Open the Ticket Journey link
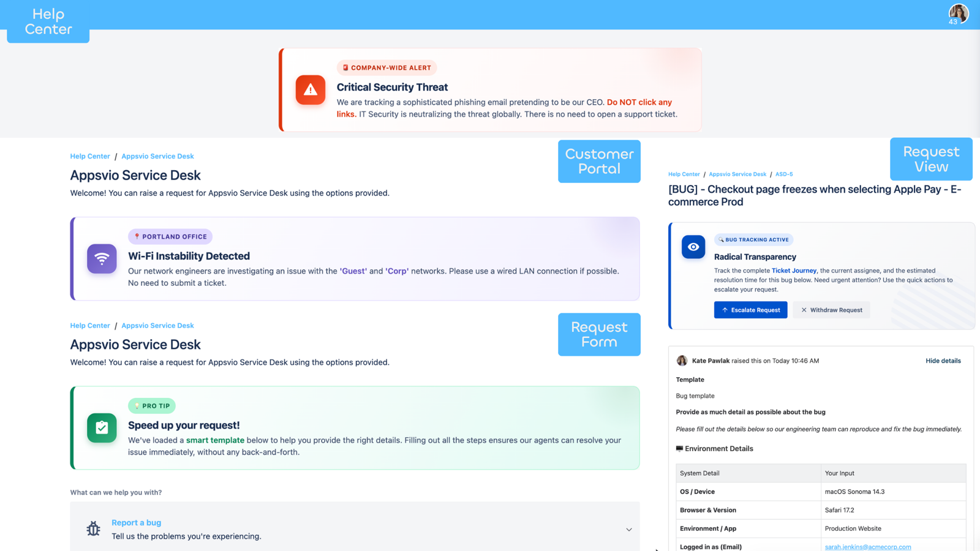Image resolution: width=980 pixels, height=551 pixels. coord(794,270)
